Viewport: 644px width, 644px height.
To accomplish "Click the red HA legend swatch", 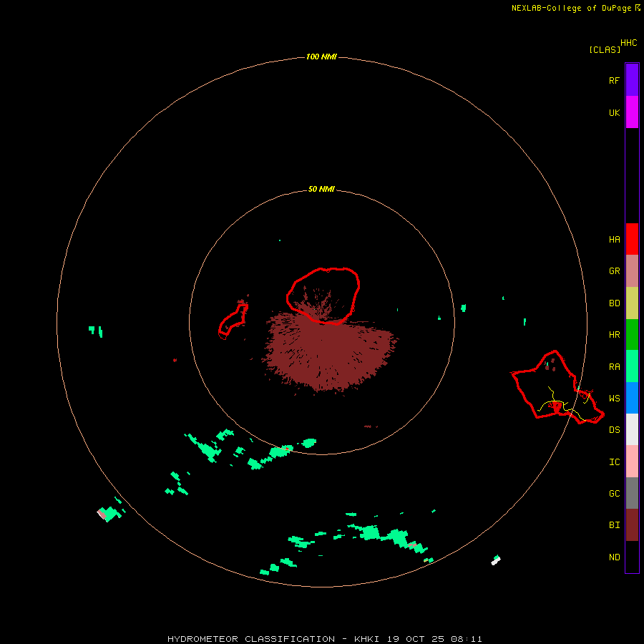I will click(x=632, y=239).
